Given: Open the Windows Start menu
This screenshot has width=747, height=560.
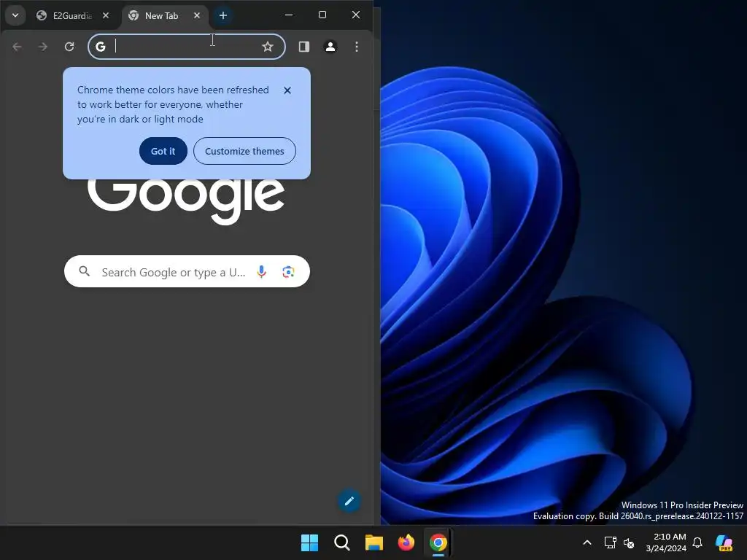Looking at the screenshot, I should [309, 542].
